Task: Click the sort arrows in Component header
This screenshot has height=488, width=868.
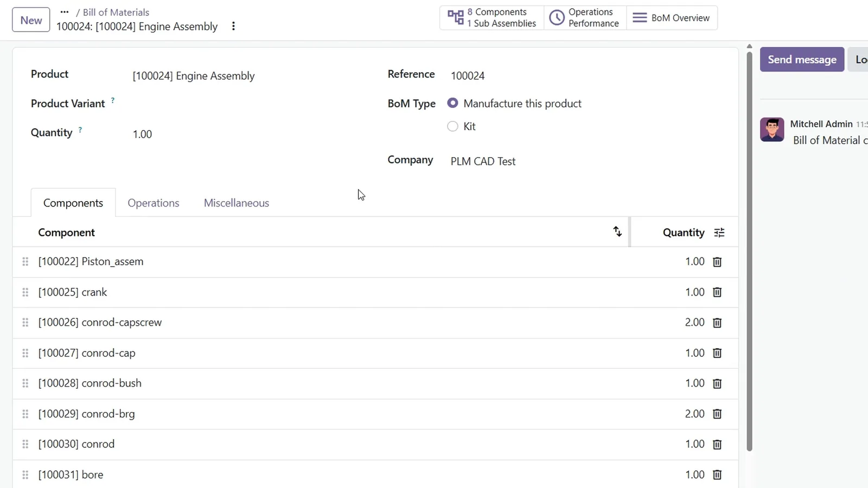Action: coord(617,232)
